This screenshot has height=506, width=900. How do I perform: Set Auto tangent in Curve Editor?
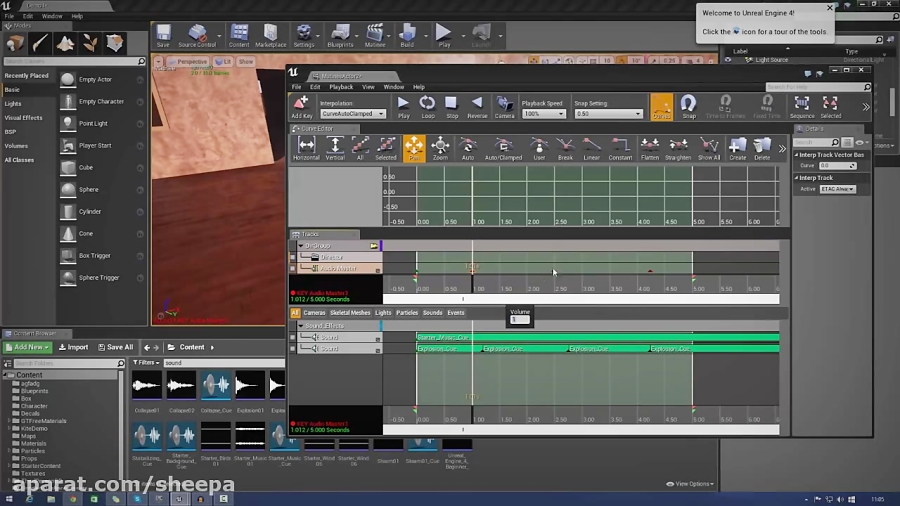[468, 149]
